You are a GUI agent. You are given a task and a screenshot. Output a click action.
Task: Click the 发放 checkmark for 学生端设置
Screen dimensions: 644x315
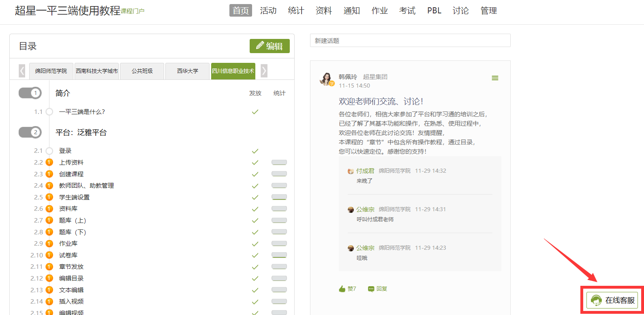[255, 197]
